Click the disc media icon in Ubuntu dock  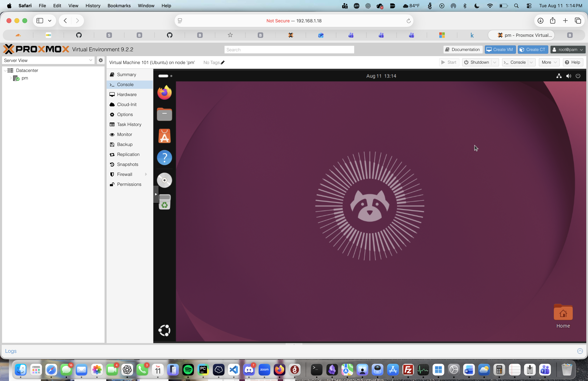coord(164,180)
